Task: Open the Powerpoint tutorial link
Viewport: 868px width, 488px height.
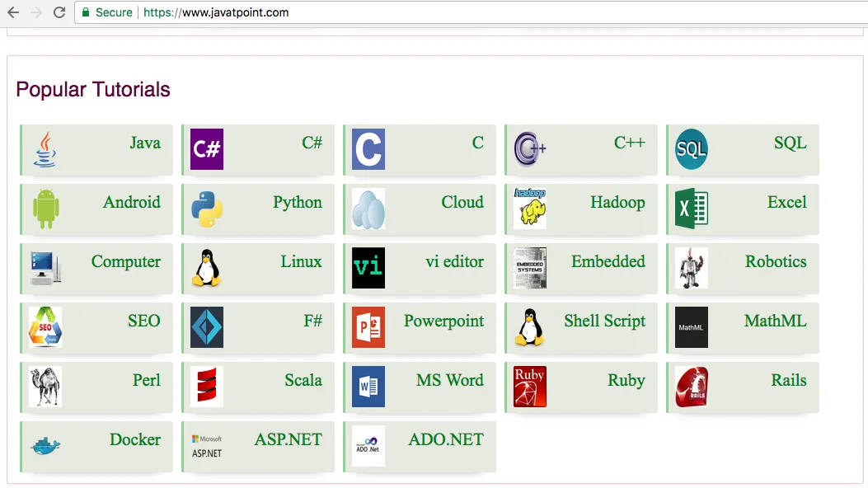Action: (443, 321)
